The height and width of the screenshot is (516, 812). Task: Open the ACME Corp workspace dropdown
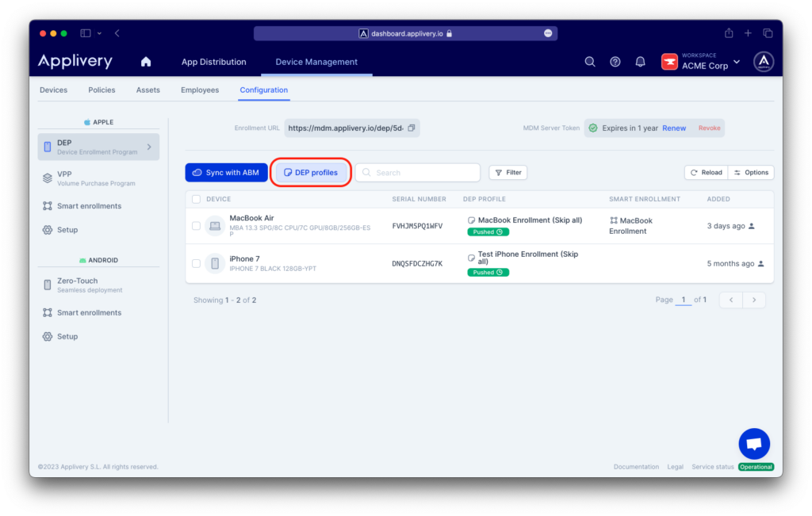coord(737,62)
